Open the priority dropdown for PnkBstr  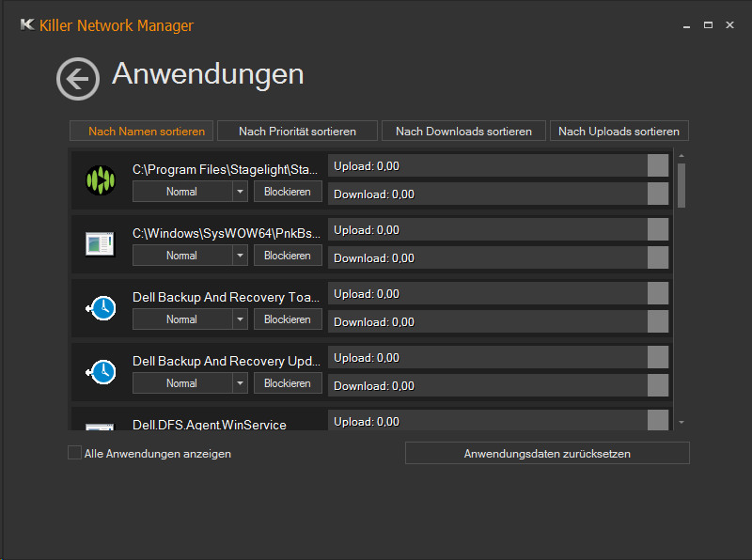pyautogui.click(x=240, y=255)
